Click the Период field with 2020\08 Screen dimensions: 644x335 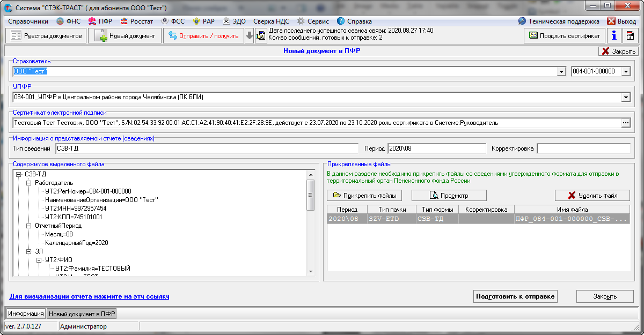coord(436,148)
